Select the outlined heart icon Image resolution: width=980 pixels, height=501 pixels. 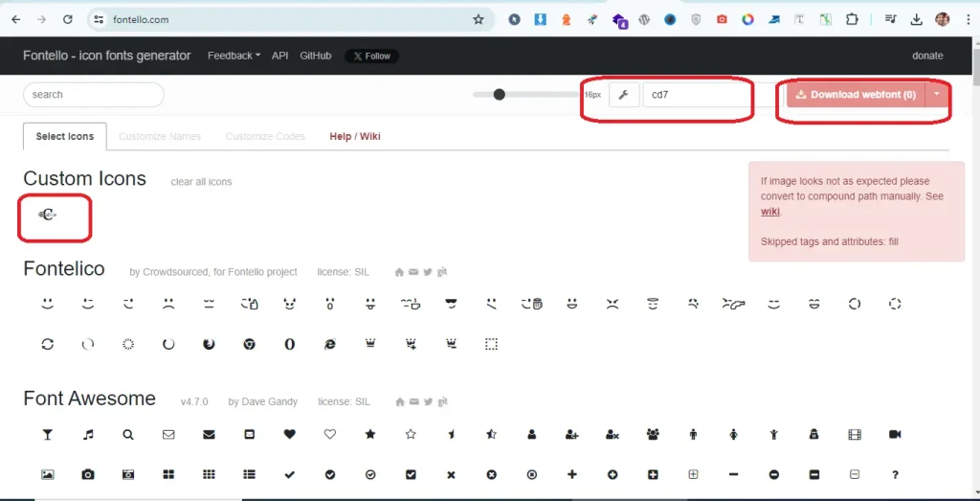(x=330, y=434)
